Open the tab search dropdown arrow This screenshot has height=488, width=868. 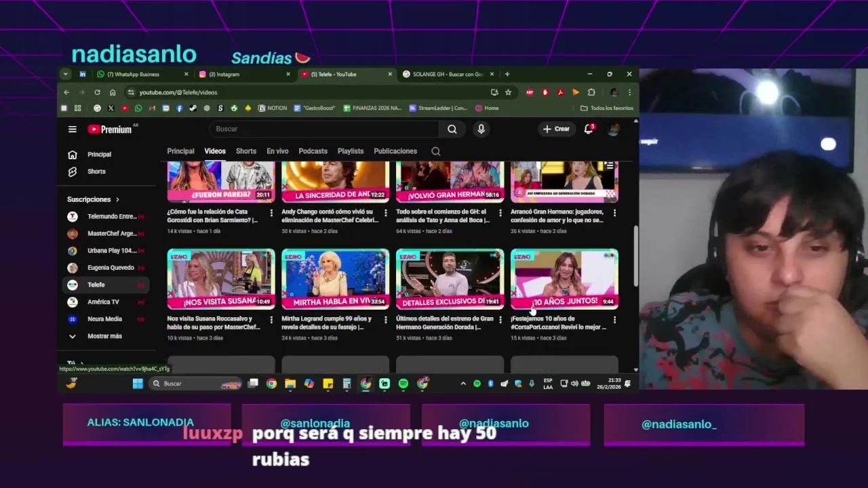coord(65,74)
